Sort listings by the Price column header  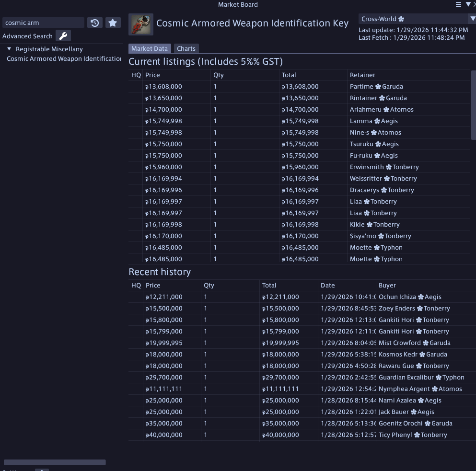152,75
